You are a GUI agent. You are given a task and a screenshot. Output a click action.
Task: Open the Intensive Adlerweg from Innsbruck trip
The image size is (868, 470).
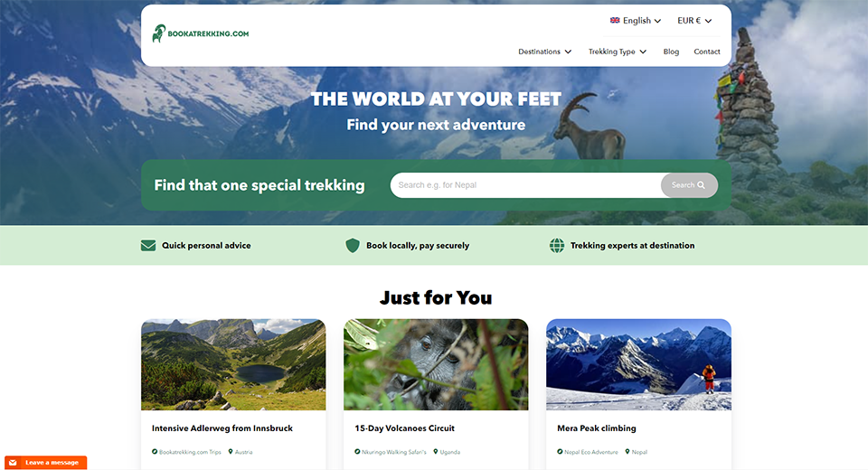click(x=222, y=428)
